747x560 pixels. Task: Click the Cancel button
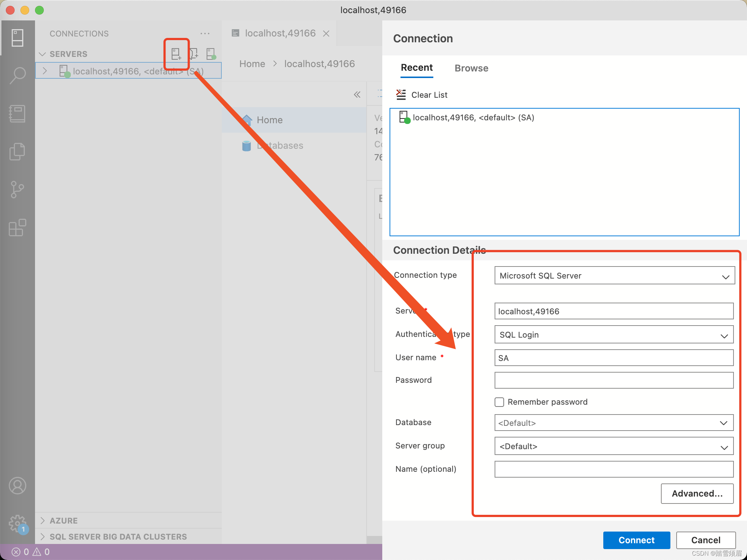[706, 540]
